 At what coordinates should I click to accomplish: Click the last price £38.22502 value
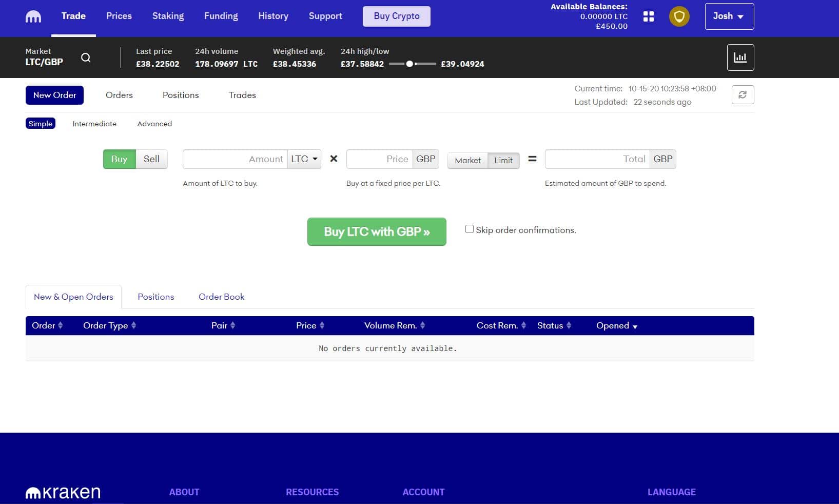coord(158,64)
